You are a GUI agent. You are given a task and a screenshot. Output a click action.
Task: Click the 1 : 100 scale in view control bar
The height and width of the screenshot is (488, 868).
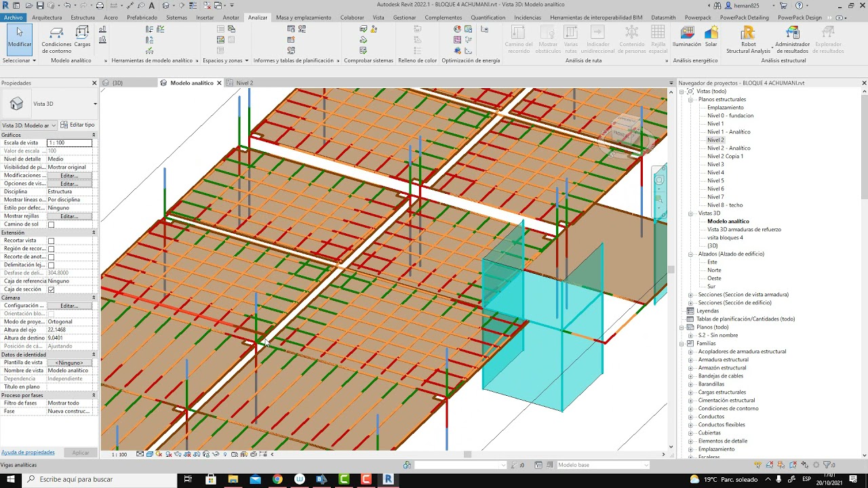coord(119,454)
